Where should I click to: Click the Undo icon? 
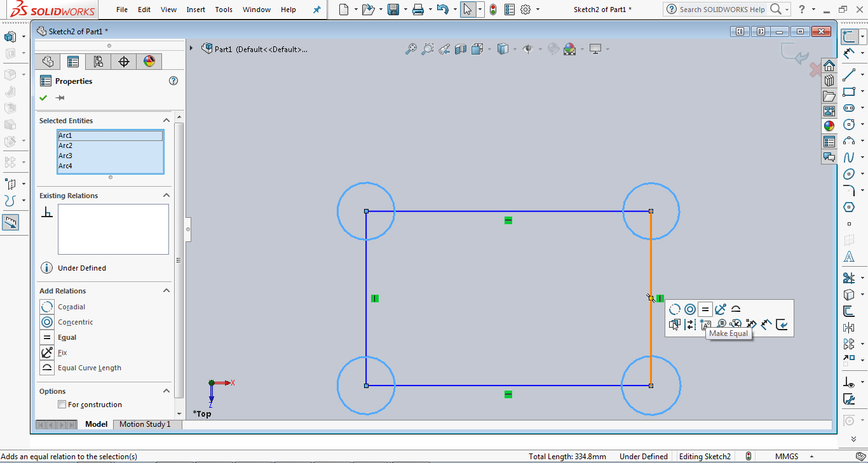click(x=443, y=10)
